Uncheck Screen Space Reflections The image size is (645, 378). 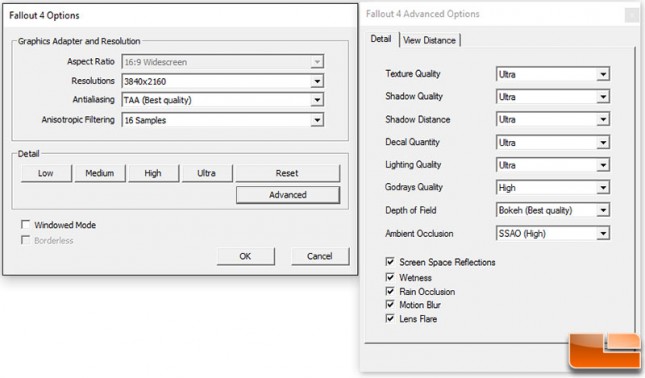(x=390, y=262)
